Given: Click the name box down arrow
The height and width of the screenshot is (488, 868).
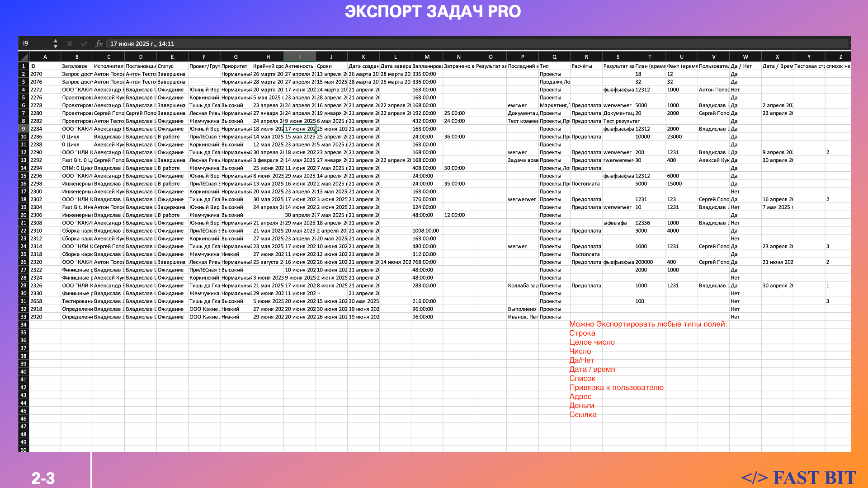Looking at the screenshot, I should [56, 47].
